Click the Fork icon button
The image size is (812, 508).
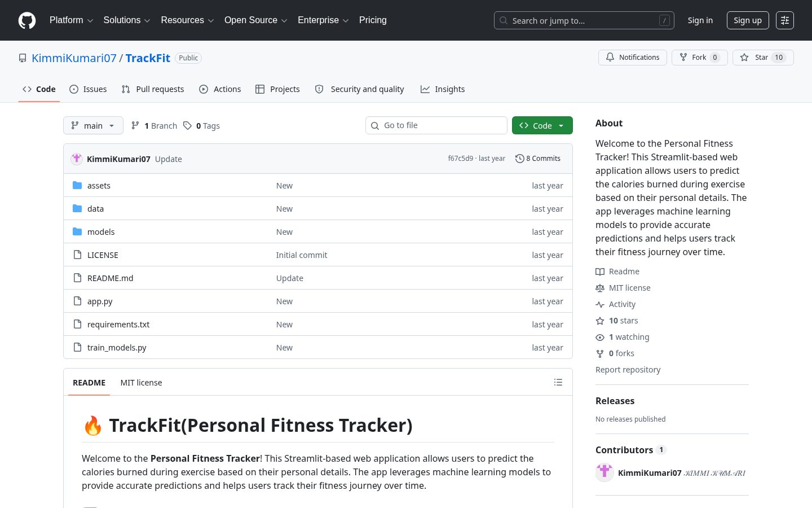[683, 58]
